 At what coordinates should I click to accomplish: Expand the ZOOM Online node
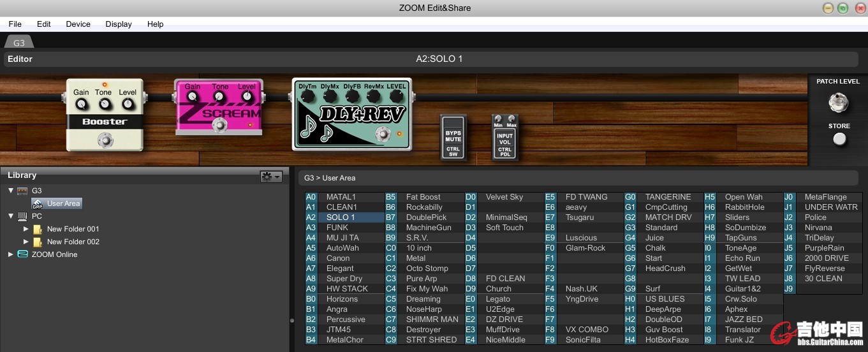10,254
